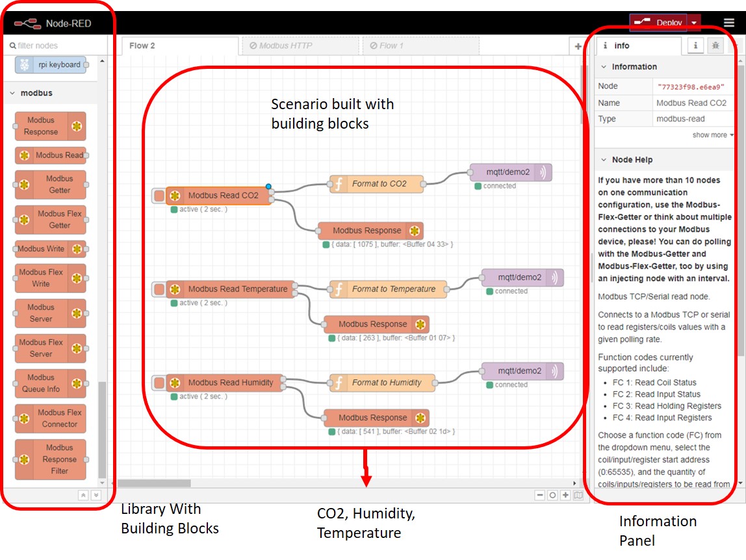
Task: Open the hamburger main menu
Action: coord(729,22)
